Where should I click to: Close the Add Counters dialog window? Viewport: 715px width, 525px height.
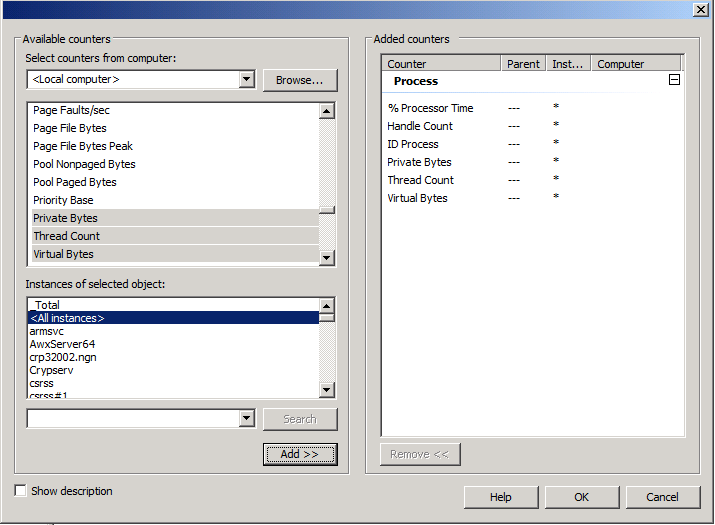pyautogui.click(x=702, y=9)
